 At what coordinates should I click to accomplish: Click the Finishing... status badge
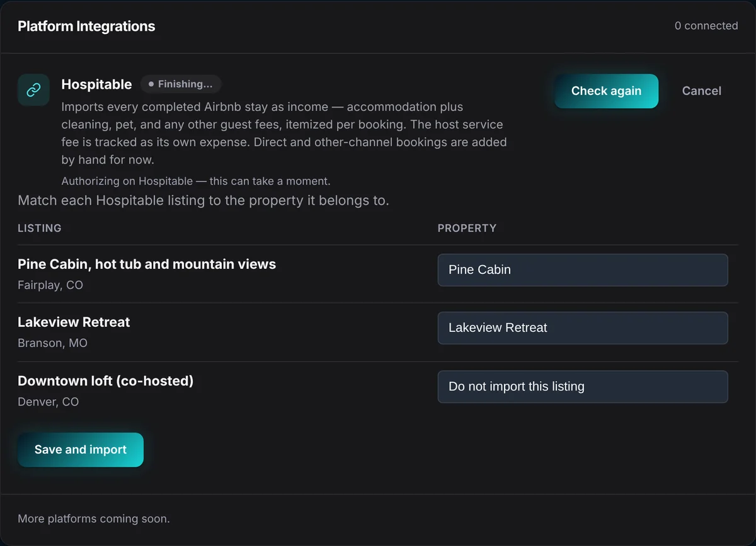click(181, 84)
